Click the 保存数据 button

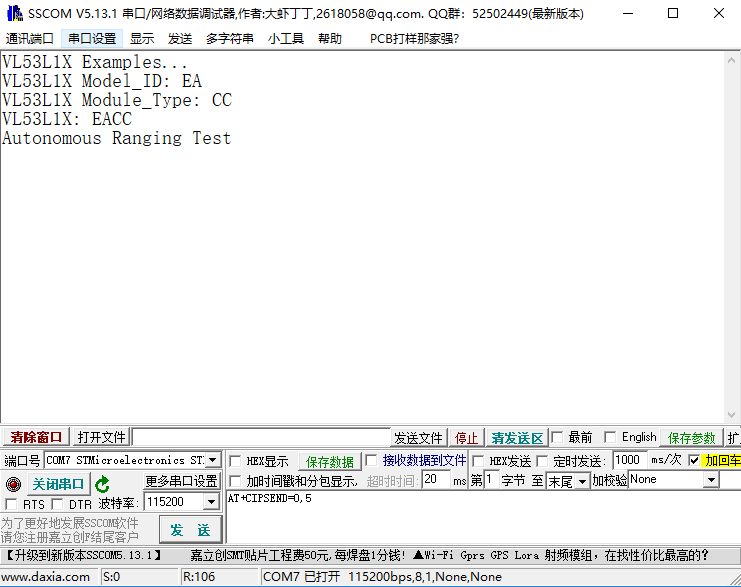(330, 461)
